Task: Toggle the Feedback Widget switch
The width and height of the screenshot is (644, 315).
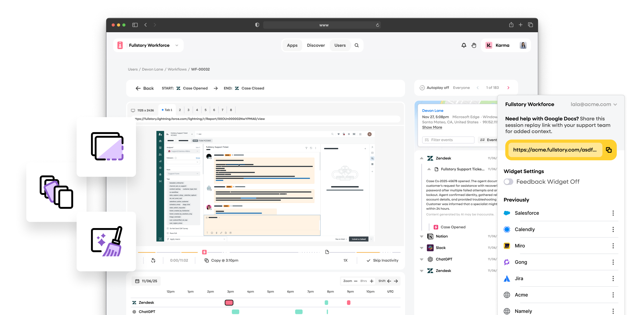Action: [x=508, y=182]
